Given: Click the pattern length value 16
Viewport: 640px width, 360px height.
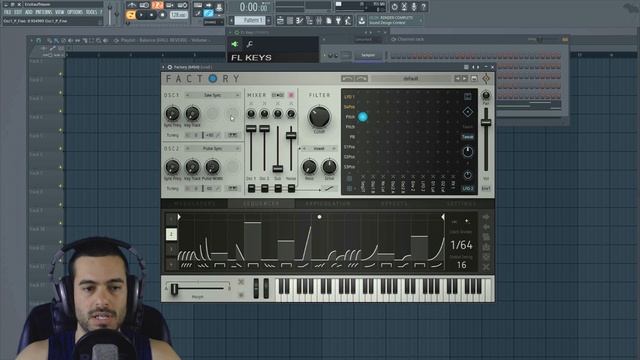Looking at the screenshot, I should [462, 265].
